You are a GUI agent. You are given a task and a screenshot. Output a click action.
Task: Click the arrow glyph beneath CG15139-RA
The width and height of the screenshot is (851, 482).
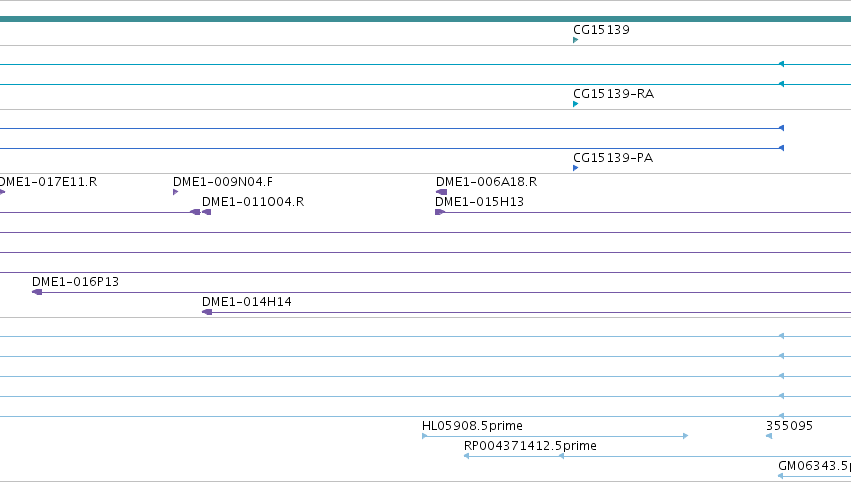click(575, 104)
